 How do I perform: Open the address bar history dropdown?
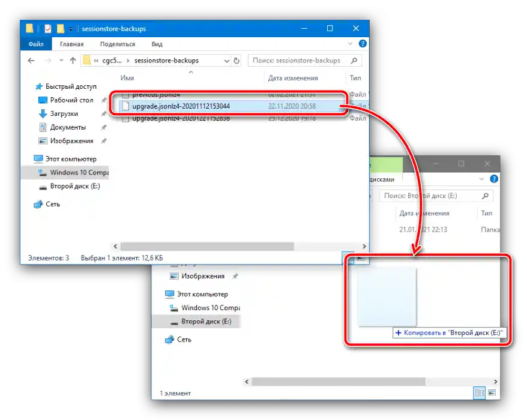pyautogui.click(x=226, y=61)
